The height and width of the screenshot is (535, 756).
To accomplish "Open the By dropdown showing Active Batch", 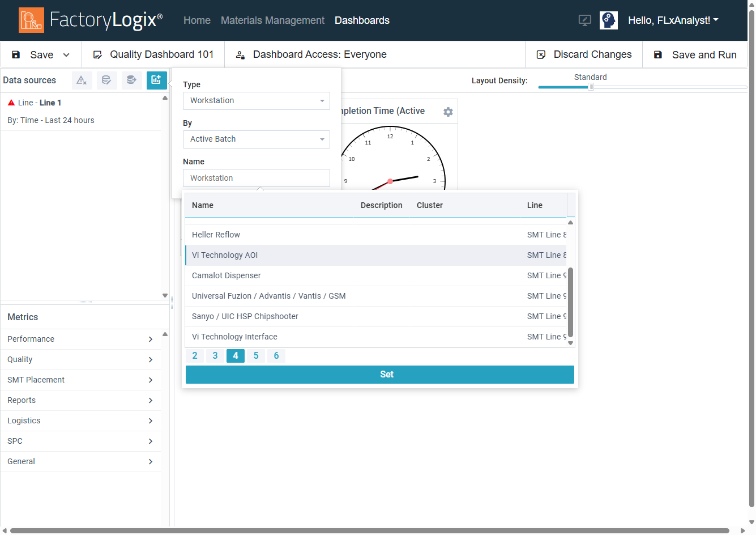I will coord(256,139).
